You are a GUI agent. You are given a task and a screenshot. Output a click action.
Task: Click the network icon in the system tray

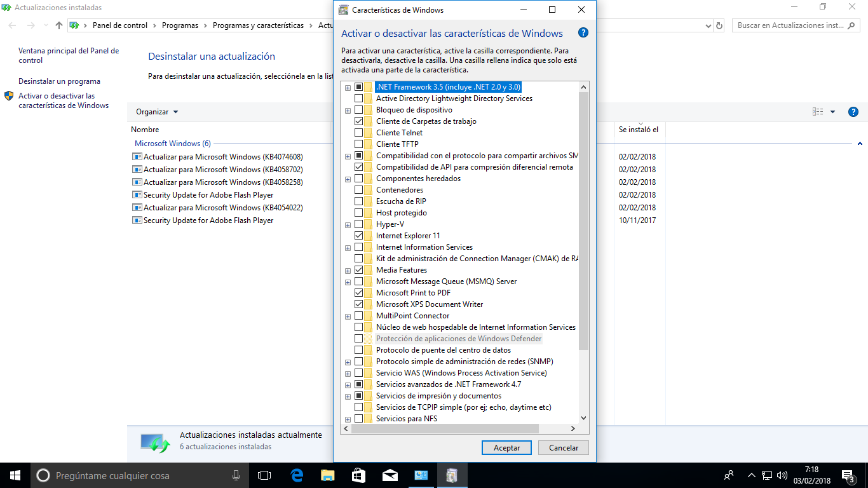[767, 475]
